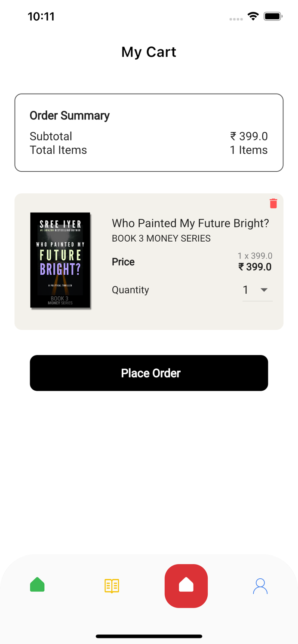This screenshot has height=644, width=298.
Task: Tap the Quantity label
Action: [130, 290]
